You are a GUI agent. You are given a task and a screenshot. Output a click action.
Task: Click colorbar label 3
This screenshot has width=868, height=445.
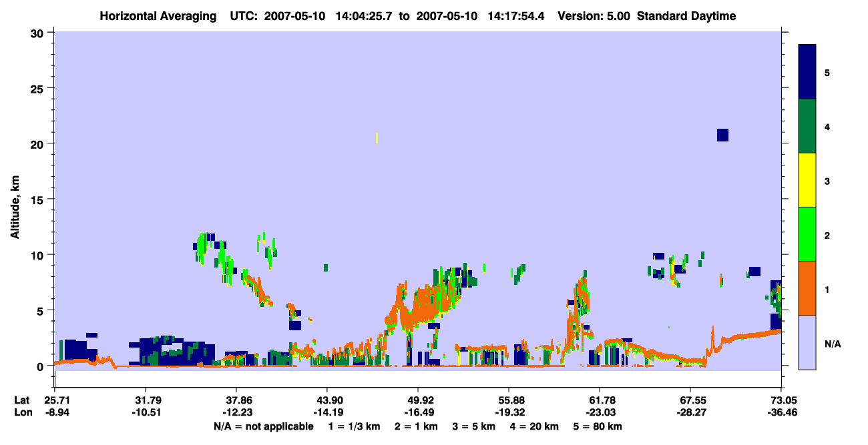click(827, 181)
